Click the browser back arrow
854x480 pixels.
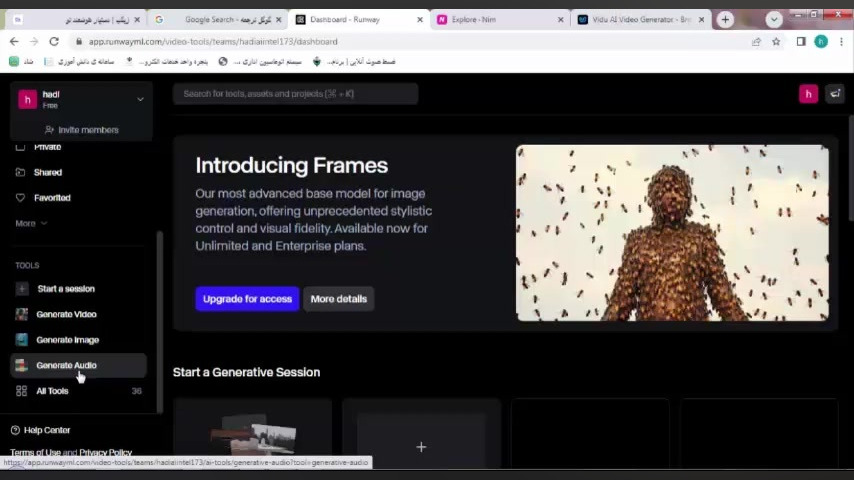[14, 41]
